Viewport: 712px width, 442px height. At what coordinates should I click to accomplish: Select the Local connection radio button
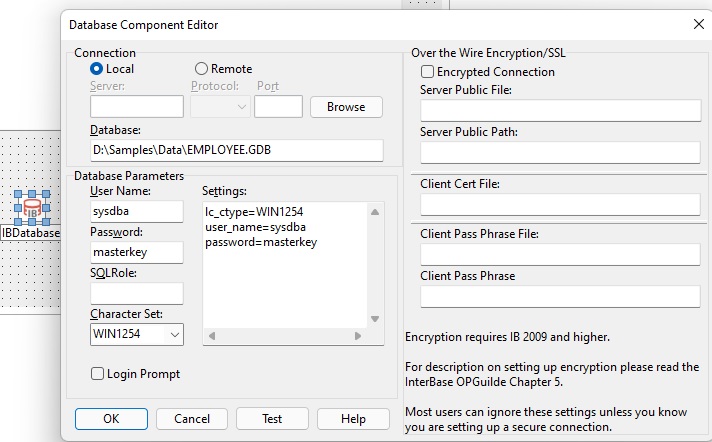click(x=97, y=69)
